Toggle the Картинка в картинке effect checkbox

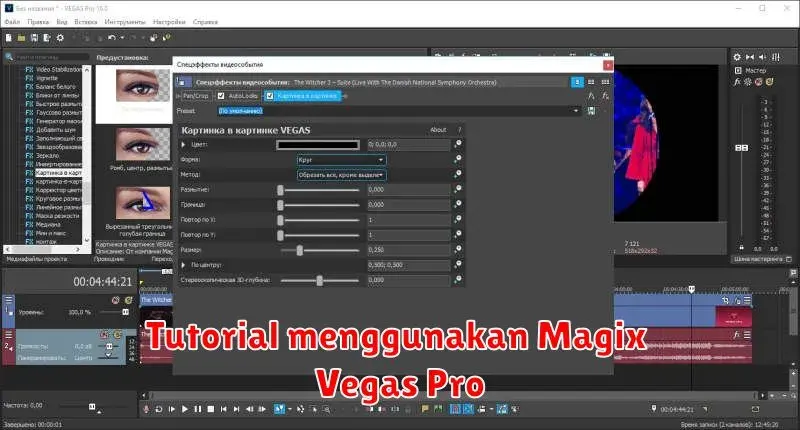(x=270, y=95)
